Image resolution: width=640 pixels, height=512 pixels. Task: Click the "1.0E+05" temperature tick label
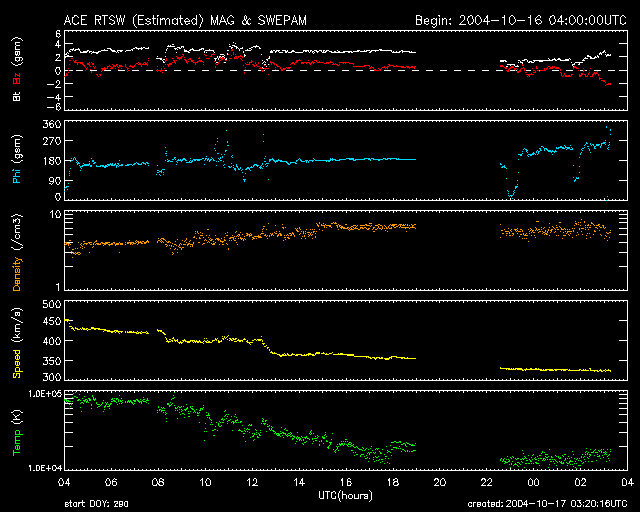point(45,394)
